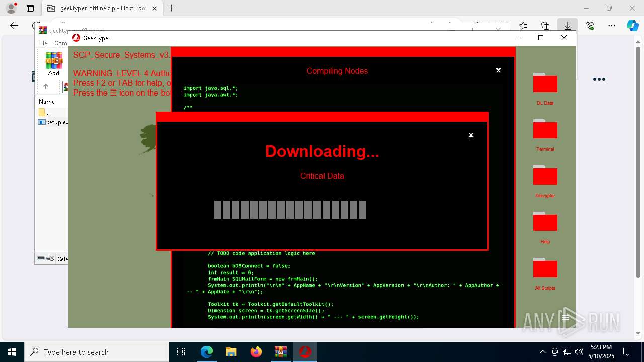Open File Explorer from the taskbar
This screenshot has width=644, height=362.
231,352
